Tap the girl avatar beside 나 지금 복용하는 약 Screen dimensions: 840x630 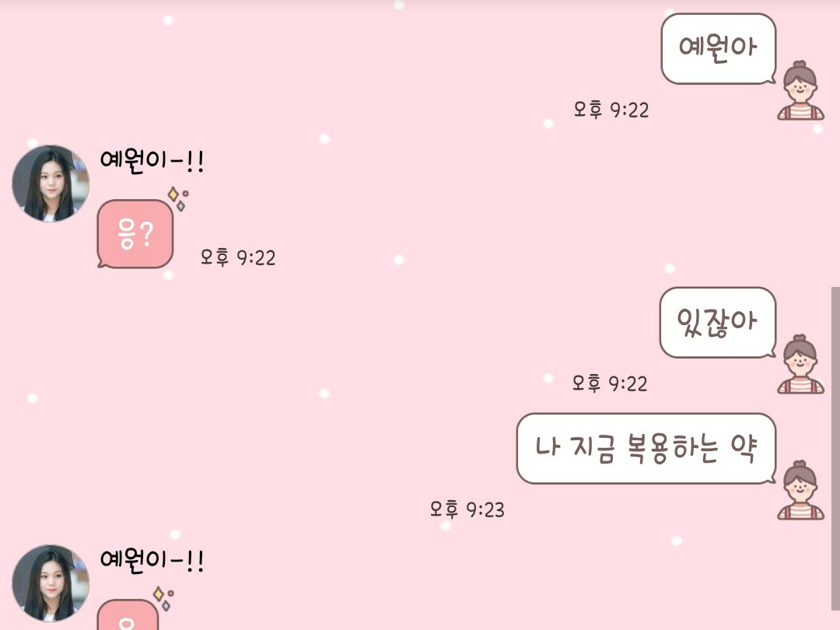tap(800, 490)
